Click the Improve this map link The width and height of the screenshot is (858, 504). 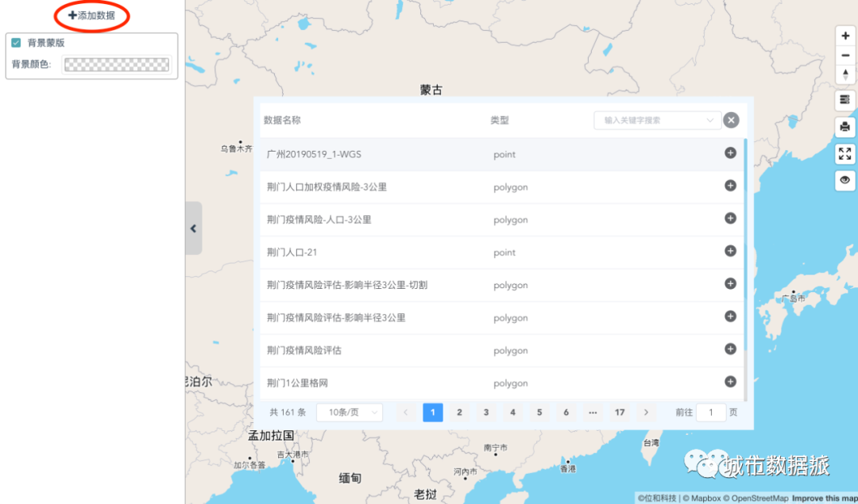pyautogui.click(x=825, y=498)
